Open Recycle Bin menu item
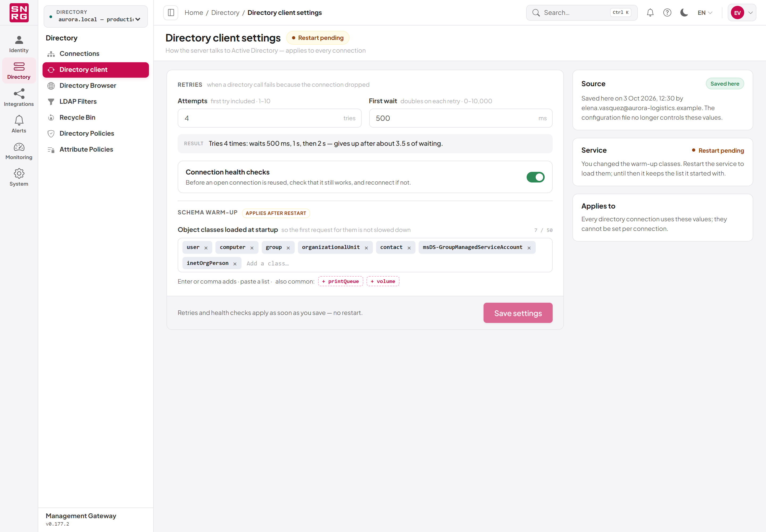 click(x=96, y=118)
